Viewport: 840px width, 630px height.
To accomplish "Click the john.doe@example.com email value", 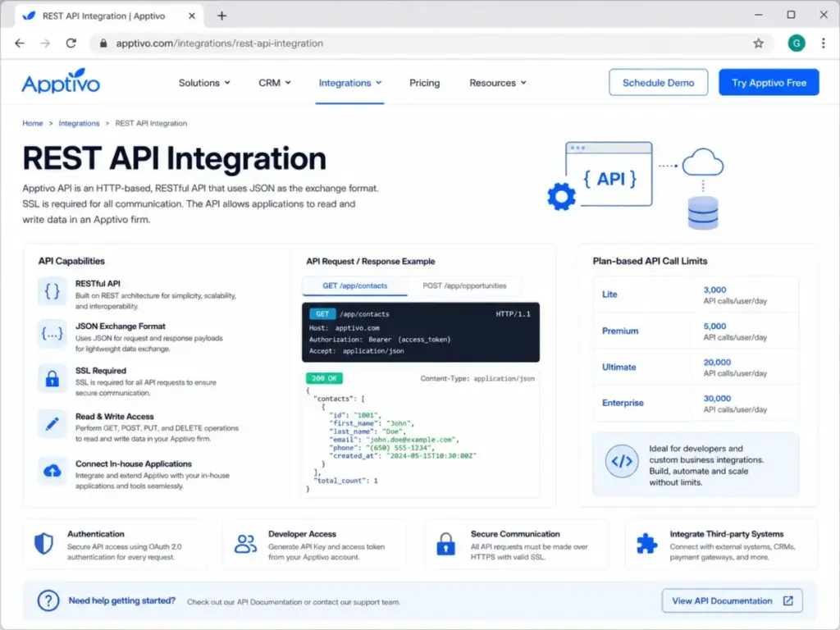I will point(412,440).
